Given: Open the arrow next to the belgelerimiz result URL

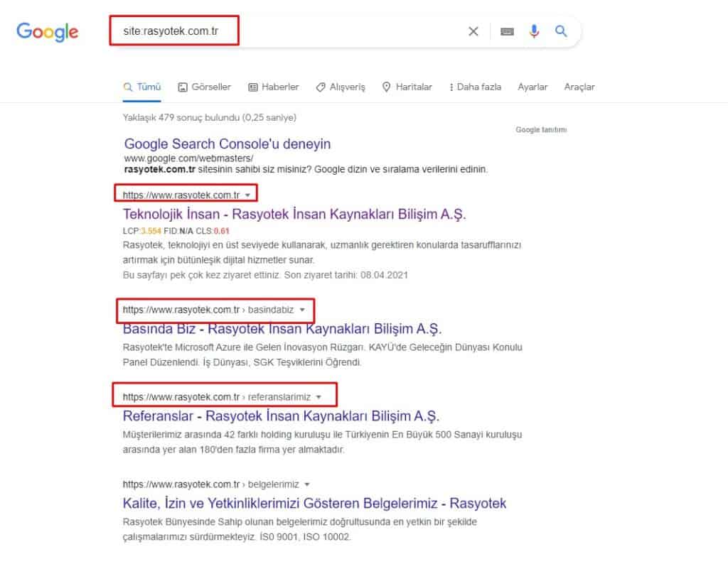Looking at the screenshot, I should pos(306,483).
